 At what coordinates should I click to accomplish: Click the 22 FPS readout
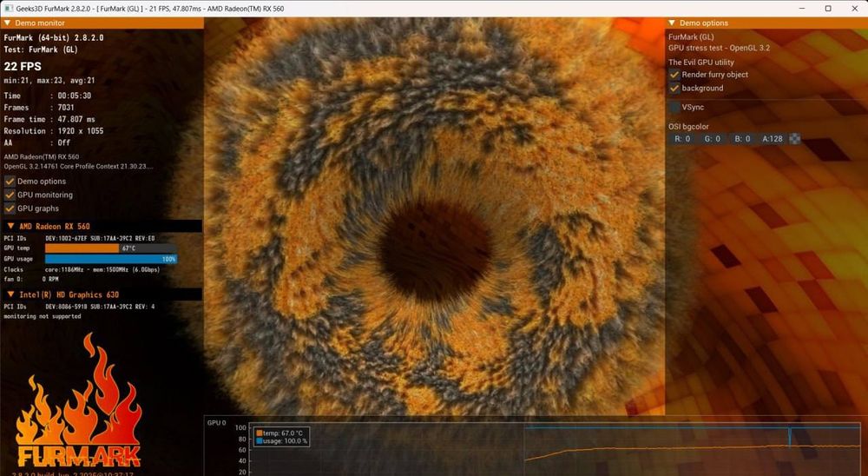[23, 67]
